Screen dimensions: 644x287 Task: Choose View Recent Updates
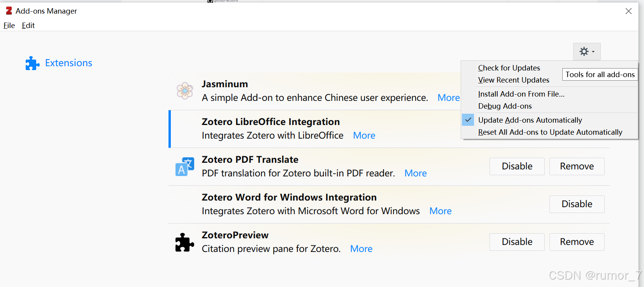[x=513, y=80]
